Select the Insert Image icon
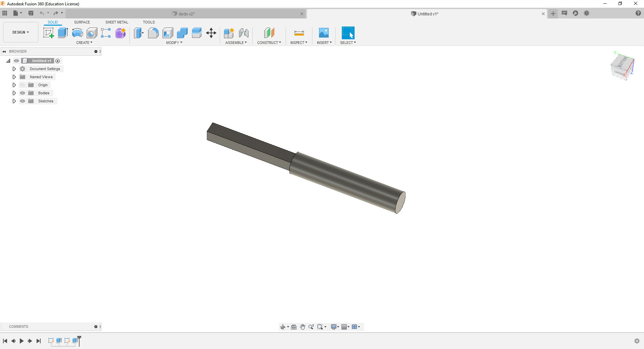The height and width of the screenshot is (349, 644). tap(324, 33)
